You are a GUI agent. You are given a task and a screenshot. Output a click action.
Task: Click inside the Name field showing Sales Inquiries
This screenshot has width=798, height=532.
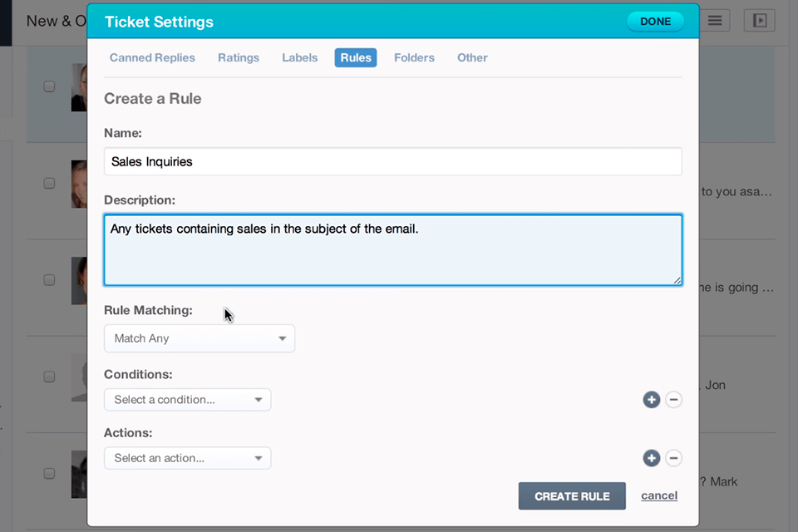click(392, 160)
